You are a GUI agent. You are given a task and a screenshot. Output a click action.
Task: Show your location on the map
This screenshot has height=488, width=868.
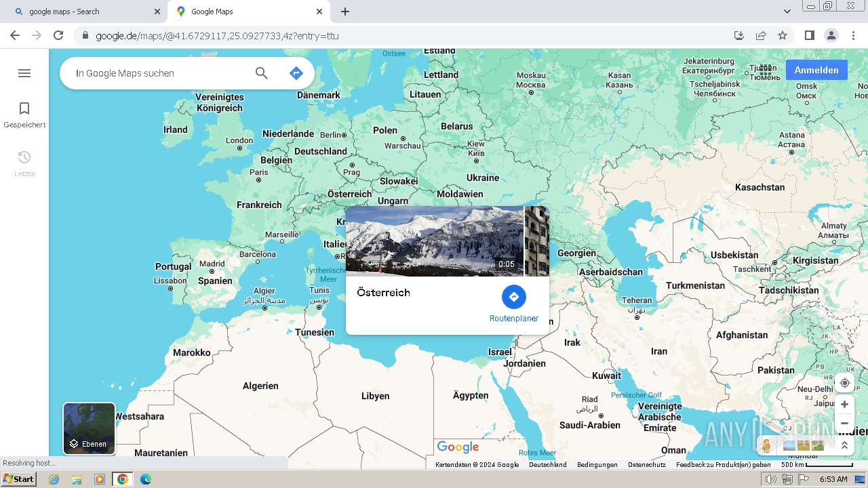[844, 383]
